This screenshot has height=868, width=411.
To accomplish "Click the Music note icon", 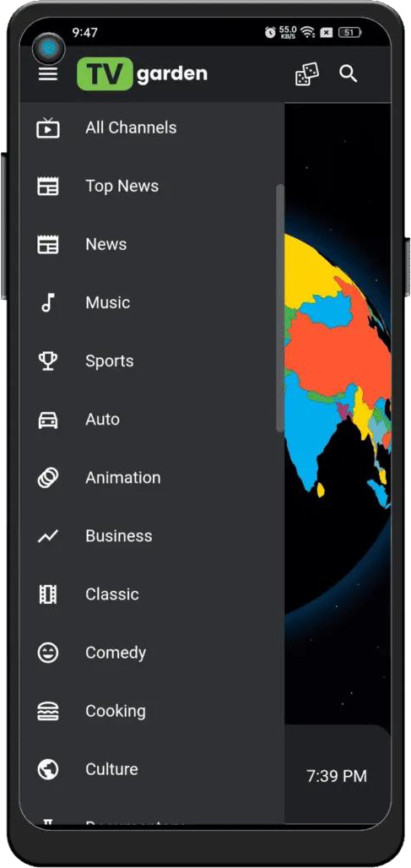I will click(48, 303).
